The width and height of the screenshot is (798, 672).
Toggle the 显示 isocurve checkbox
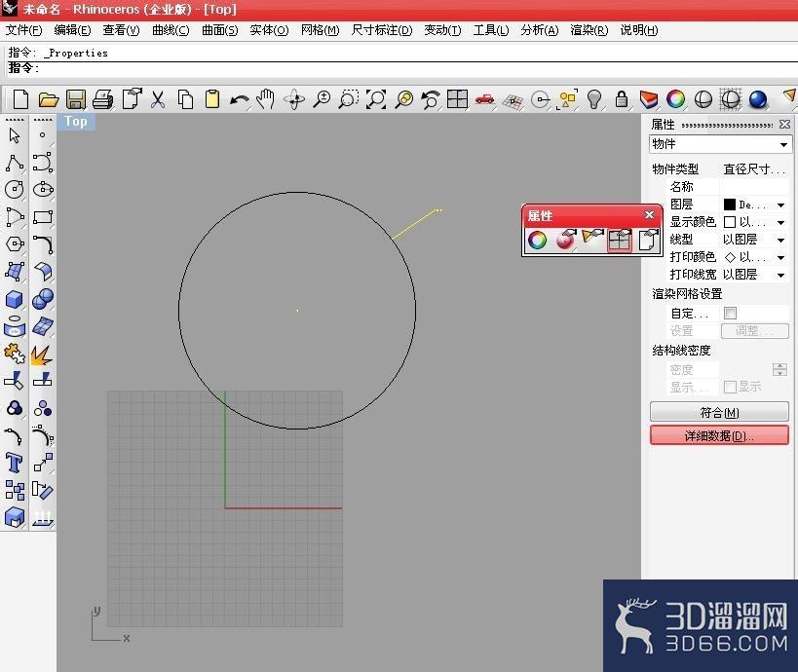(730, 387)
